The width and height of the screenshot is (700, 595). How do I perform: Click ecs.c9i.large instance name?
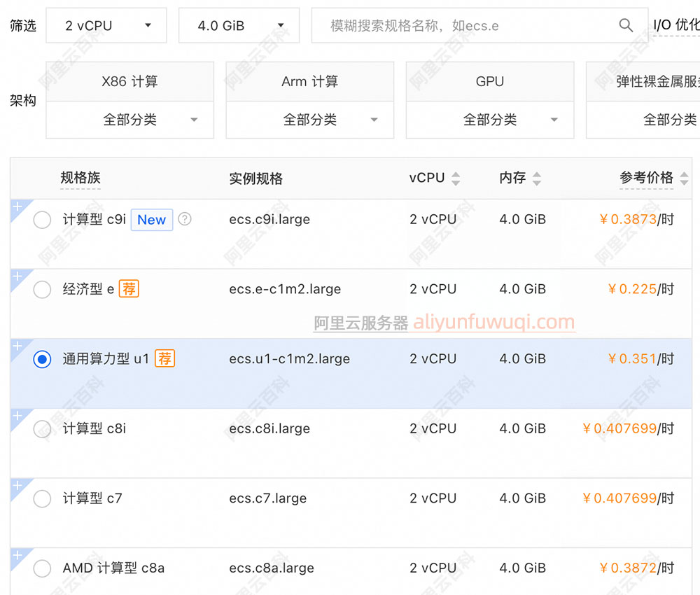pyautogui.click(x=269, y=219)
